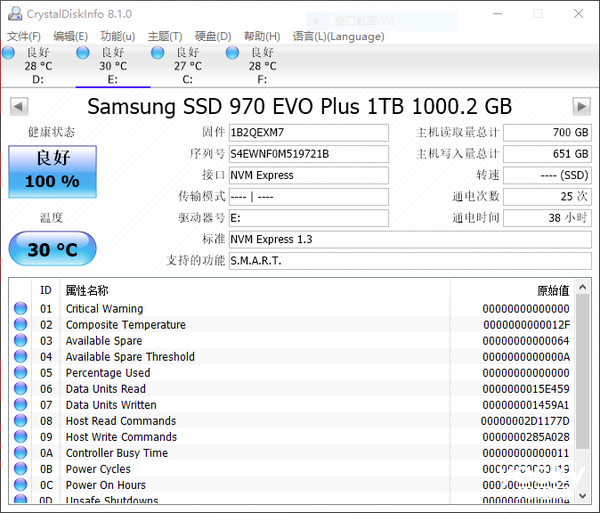Go to previous disk with left arrow
Viewport: 600px width, 513px height.
(x=19, y=106)
